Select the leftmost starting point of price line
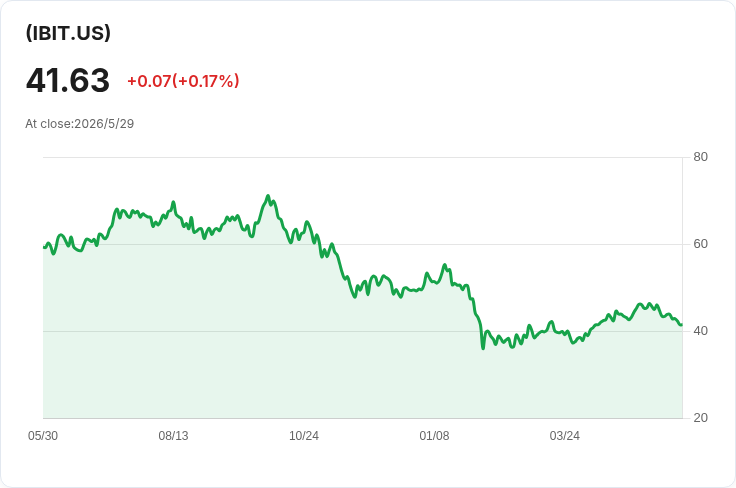Viewport: 736px width, 488px height. click(x=44, y=247)
